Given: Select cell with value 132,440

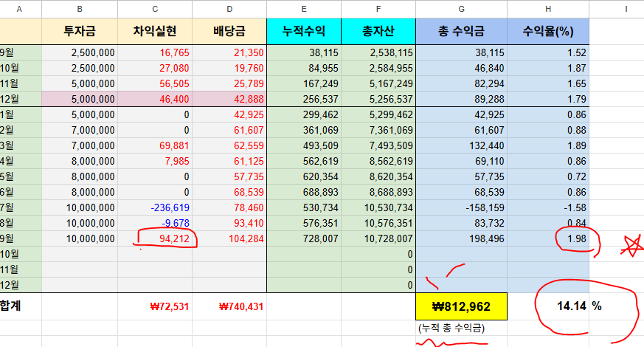Looking at the screenshot, I should coord(461,146).
